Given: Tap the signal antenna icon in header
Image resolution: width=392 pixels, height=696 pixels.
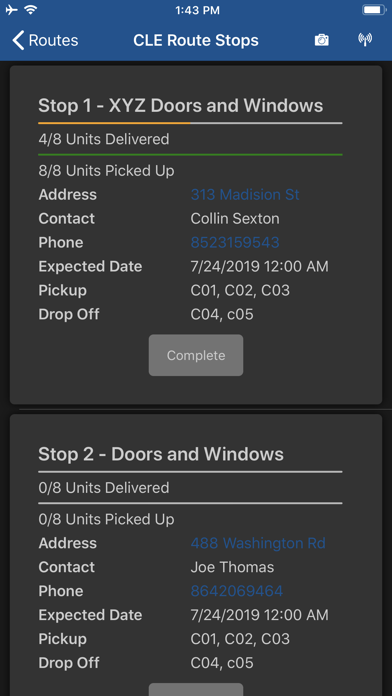Looking at the screenshot, I should [365, 40].
